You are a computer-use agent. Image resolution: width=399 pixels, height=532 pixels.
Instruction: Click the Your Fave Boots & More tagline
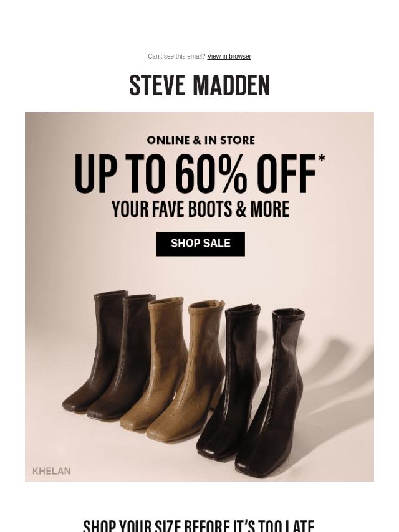pyautogui.click(x=200, y=209)
